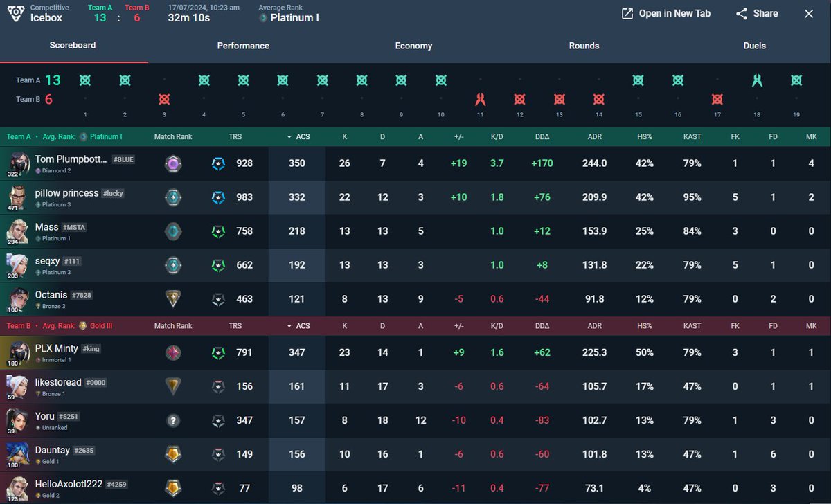Click Team A Platinum I average rank icon

[83, 136]
